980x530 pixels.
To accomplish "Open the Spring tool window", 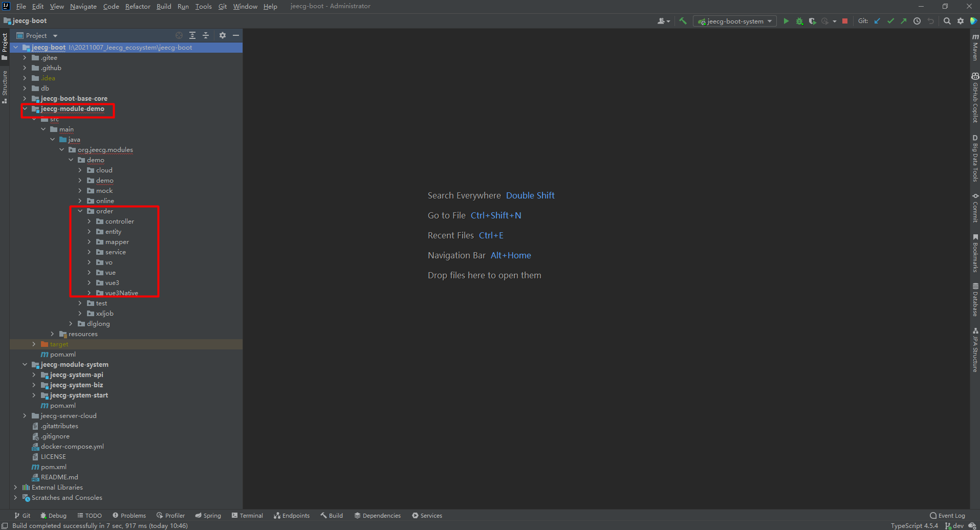I will tap(208, 515).
